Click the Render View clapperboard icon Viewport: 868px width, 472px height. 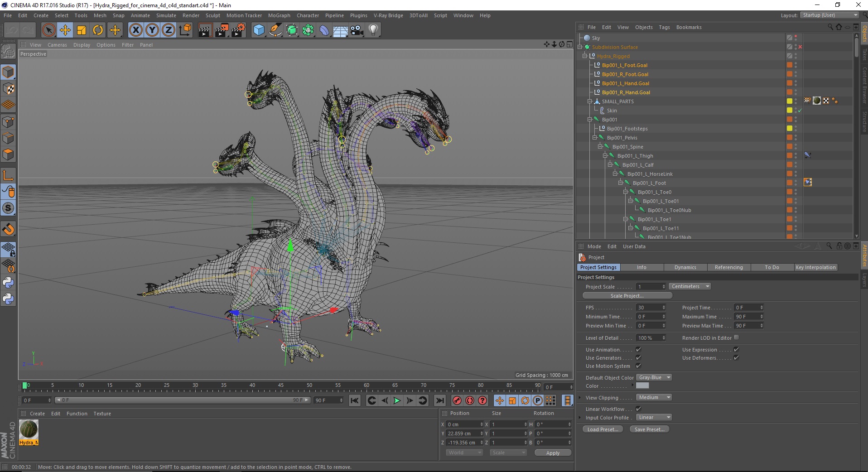205,30
